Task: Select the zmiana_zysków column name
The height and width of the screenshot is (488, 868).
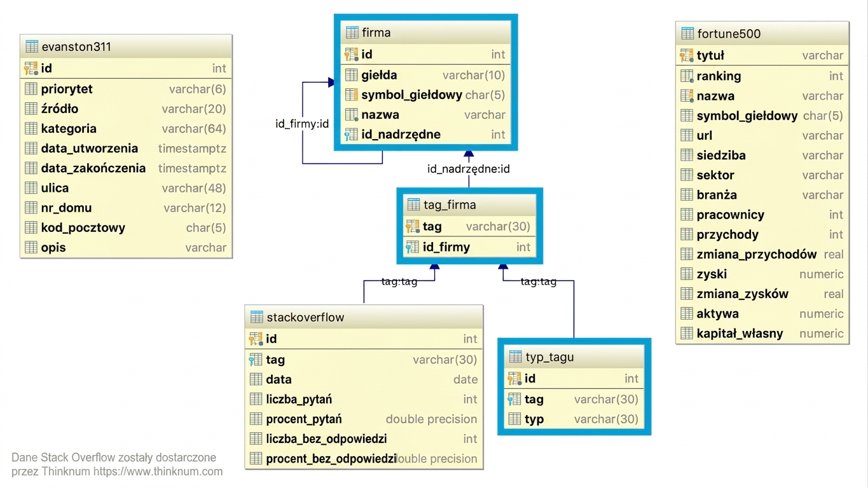Action: click(x=743, y=294)
